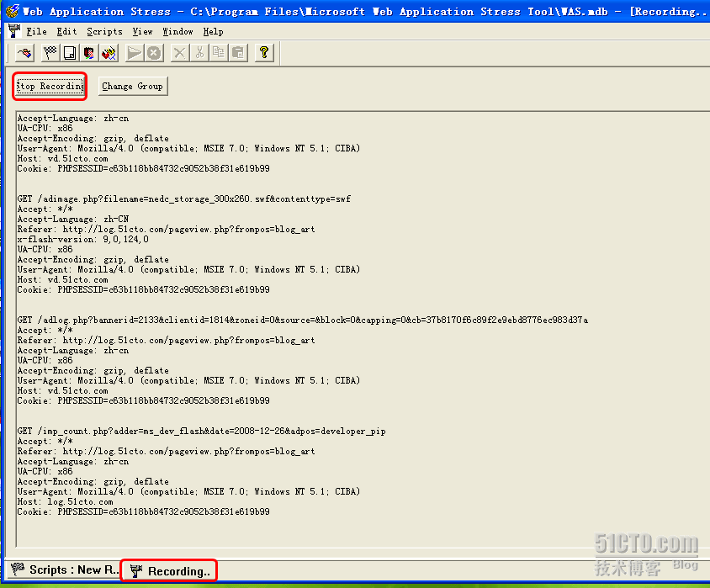Click 'Accept-Language: zh-CN' line with uppercase CN
The width and height of the screenshot is (710, 588).
tap(73, 219)
